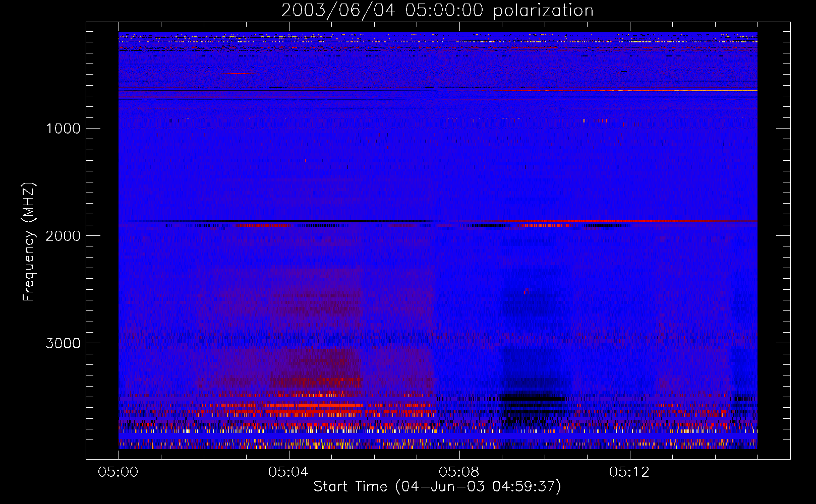
Task: Click the plot title '2003/06/04 05:00:00 polarization'
Action: click(x=437, y=11)
